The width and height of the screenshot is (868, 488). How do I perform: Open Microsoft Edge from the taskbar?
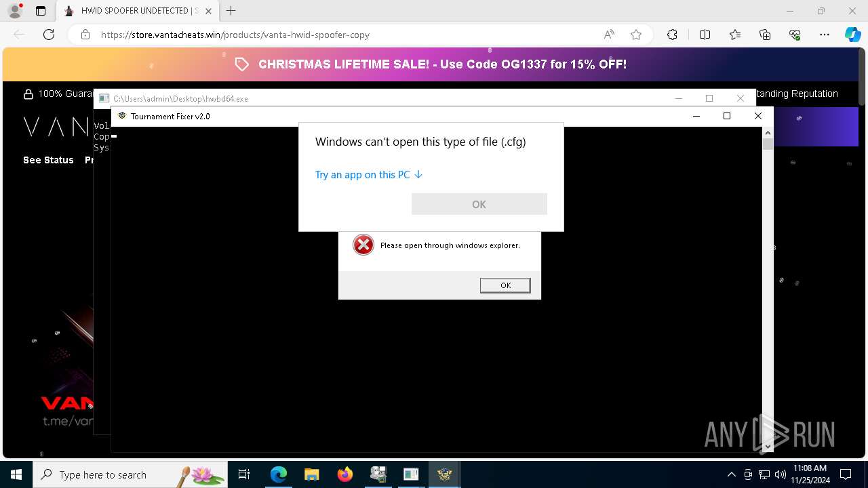(279, 474)
